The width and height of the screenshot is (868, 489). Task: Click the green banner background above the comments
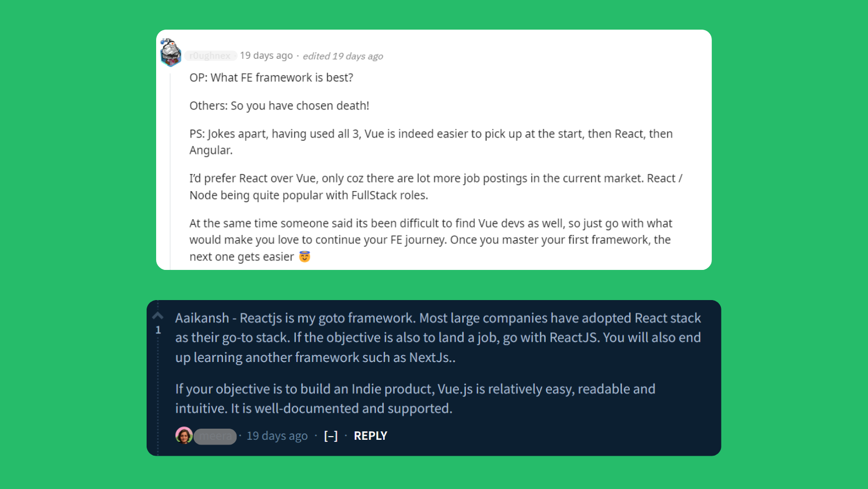coord(434,15)
